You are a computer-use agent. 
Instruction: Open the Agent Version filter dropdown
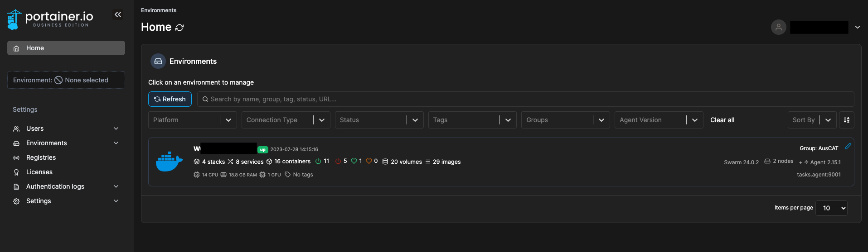click(x=659, y=120)
